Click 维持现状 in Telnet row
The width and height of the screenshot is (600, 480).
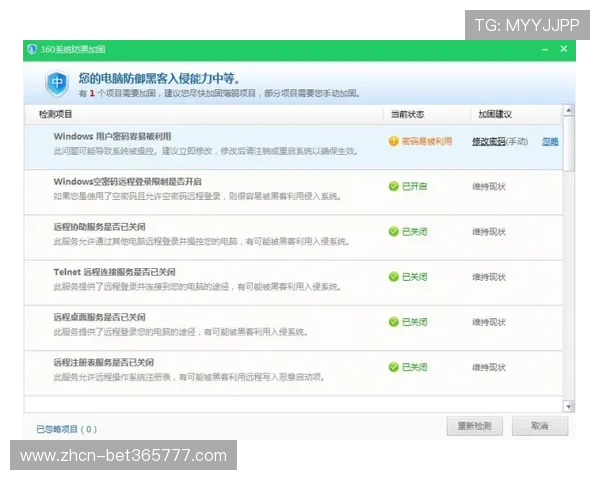(489, 277)
